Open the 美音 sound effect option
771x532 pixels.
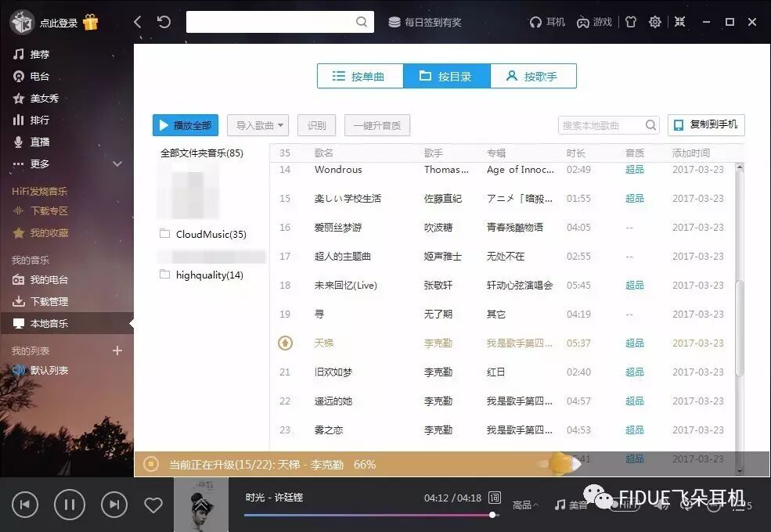[x=571, y=505]
